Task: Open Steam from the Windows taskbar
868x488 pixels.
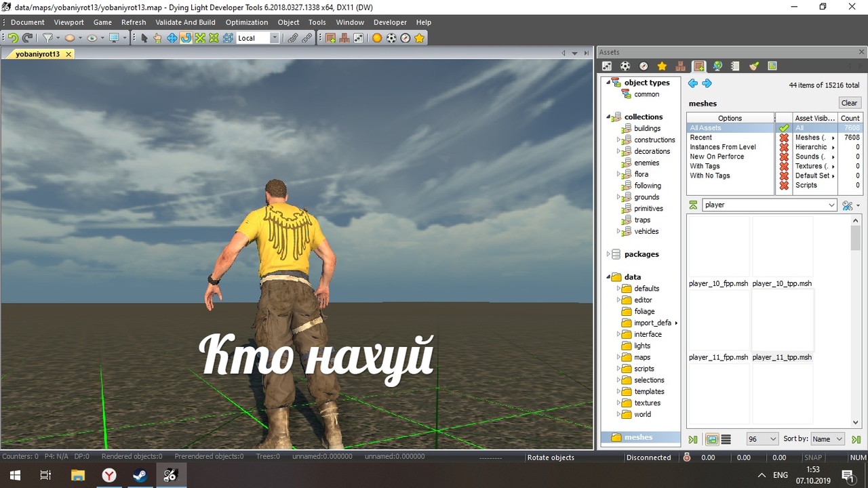Action: [x=140, y=475]
